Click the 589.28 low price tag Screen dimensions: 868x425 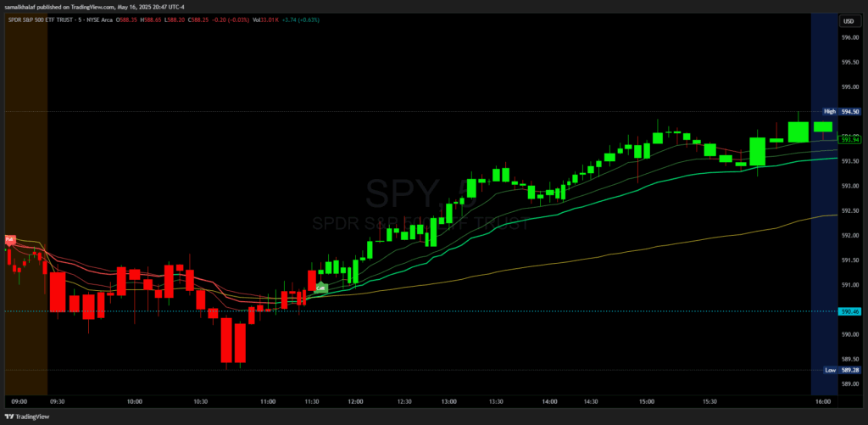point(849,370)
